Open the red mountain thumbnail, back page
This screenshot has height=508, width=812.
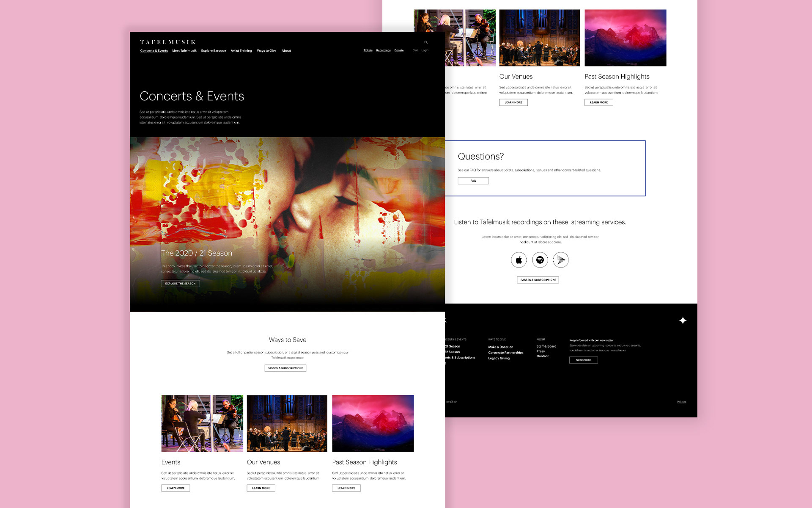click(625, 38)
